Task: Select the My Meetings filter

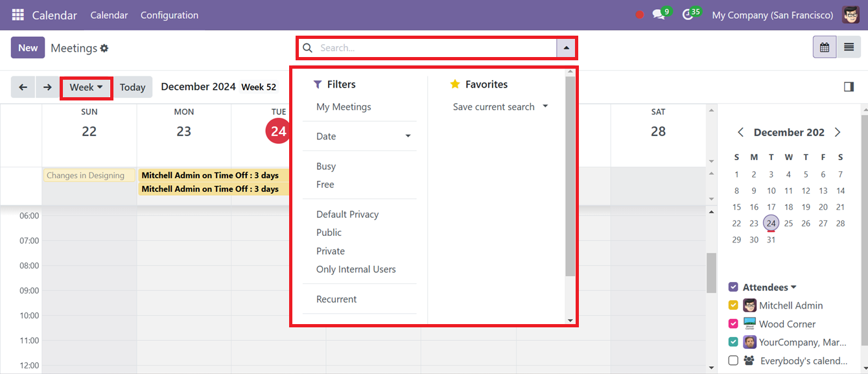Action: (344, 107)
